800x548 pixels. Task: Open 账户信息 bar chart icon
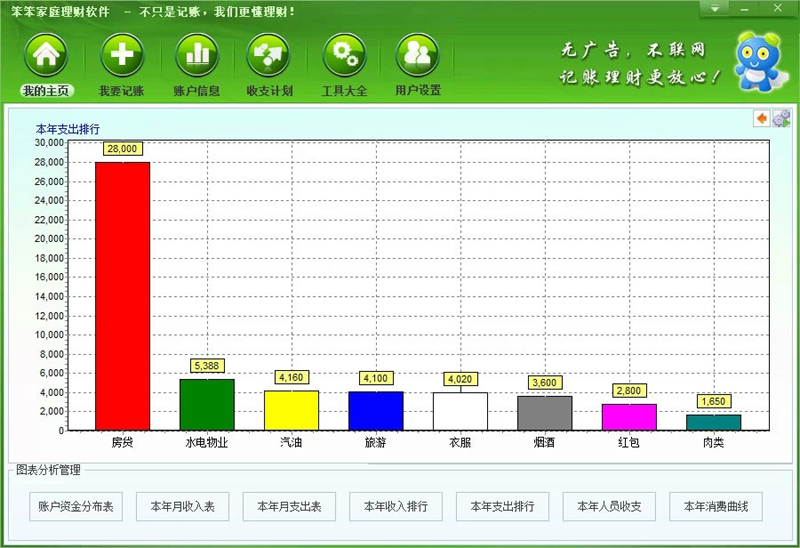(197, 55)
